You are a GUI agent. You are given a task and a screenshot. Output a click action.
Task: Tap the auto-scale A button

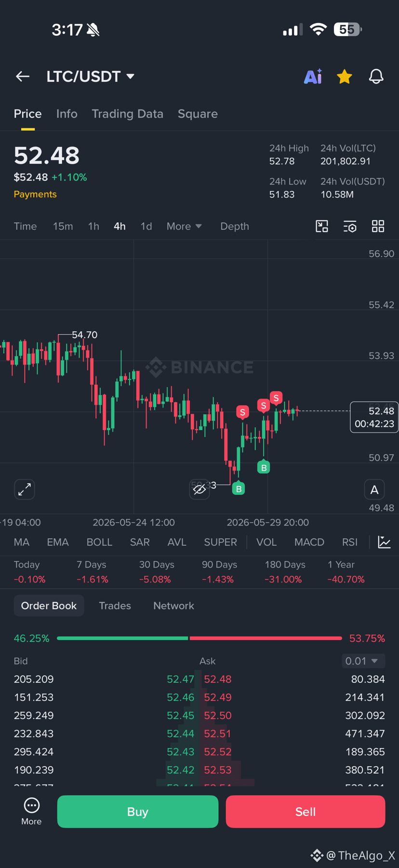coord(374,489)
